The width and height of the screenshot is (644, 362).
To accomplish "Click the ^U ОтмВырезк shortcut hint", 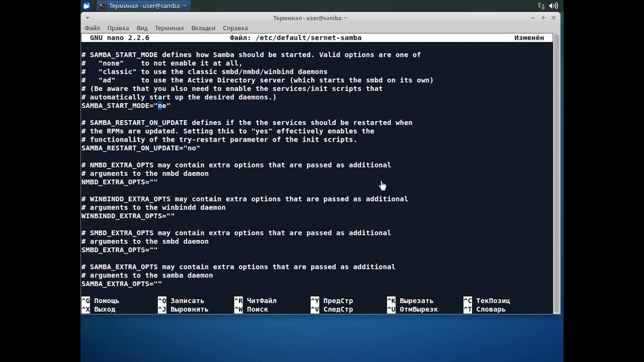I will click(x=413, y=310).
